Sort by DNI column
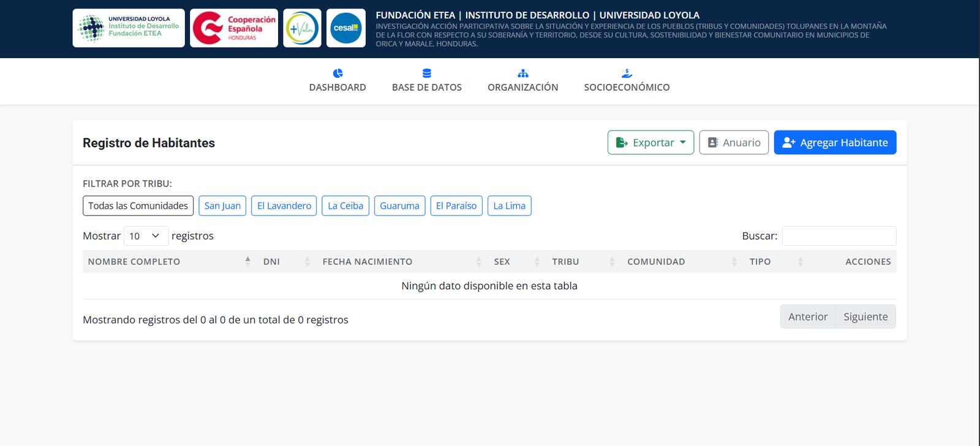Image resolution: width=980 pixels, height=446 pixels. click(x=288, y=262)
